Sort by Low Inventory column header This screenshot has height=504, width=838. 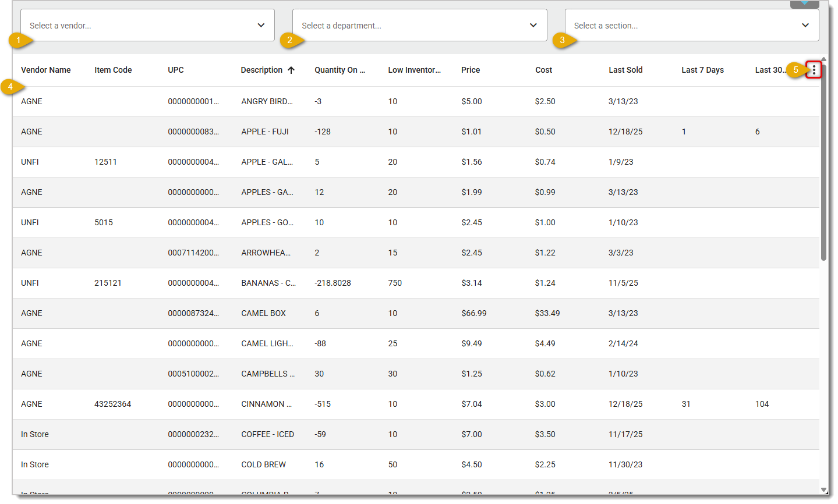point(415,70)
